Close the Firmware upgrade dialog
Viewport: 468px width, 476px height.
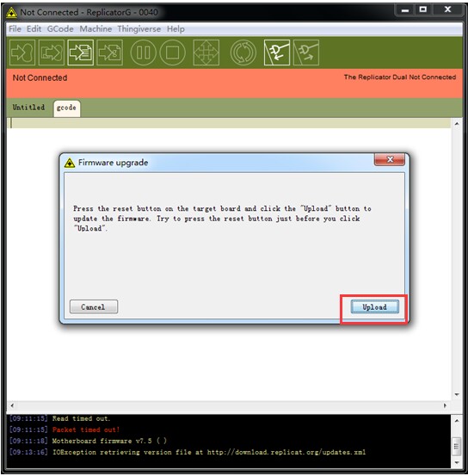[390, 159]
